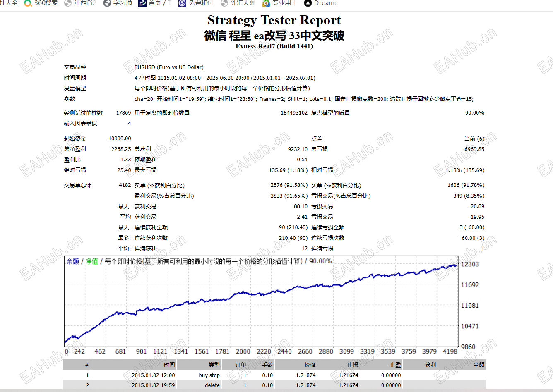Click the 外汇天眼 bookmark globe icon
The image size is (553, 392).
click(x=224, y=3)
